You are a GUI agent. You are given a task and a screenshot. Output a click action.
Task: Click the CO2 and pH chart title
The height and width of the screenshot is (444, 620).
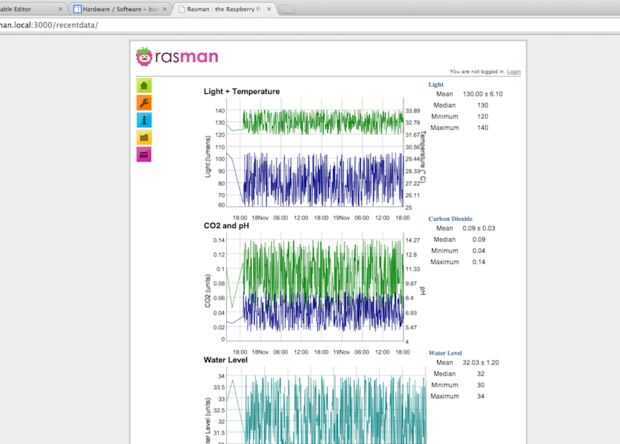pos(226,226)
